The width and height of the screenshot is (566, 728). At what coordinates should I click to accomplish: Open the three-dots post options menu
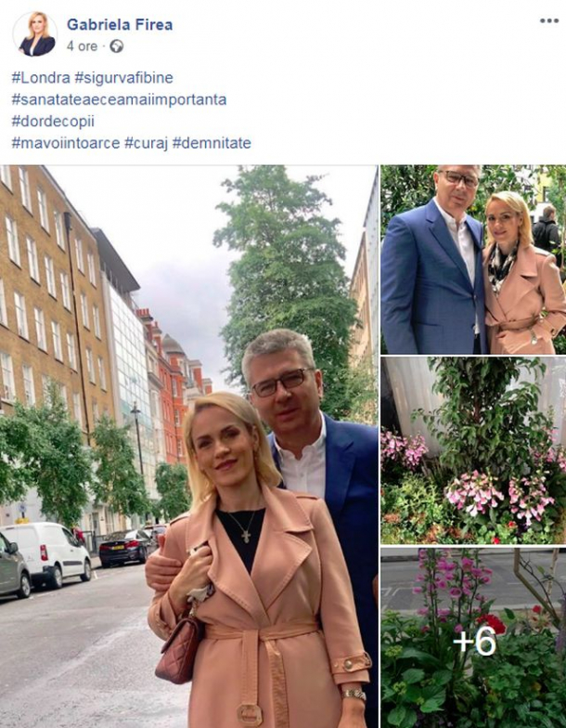[549, 20]
